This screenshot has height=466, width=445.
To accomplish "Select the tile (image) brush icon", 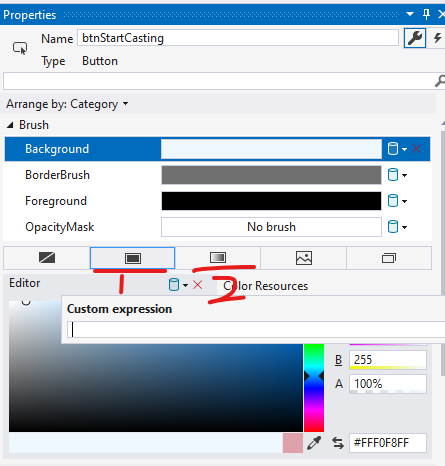I will (304, 258).
